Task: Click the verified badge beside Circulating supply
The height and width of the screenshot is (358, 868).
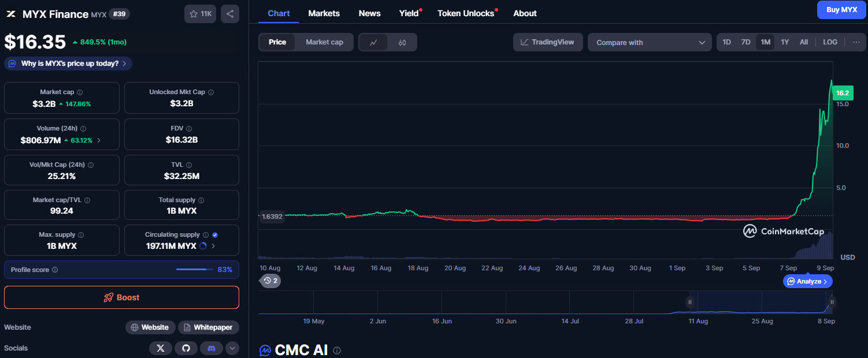Action: [215, 235]
